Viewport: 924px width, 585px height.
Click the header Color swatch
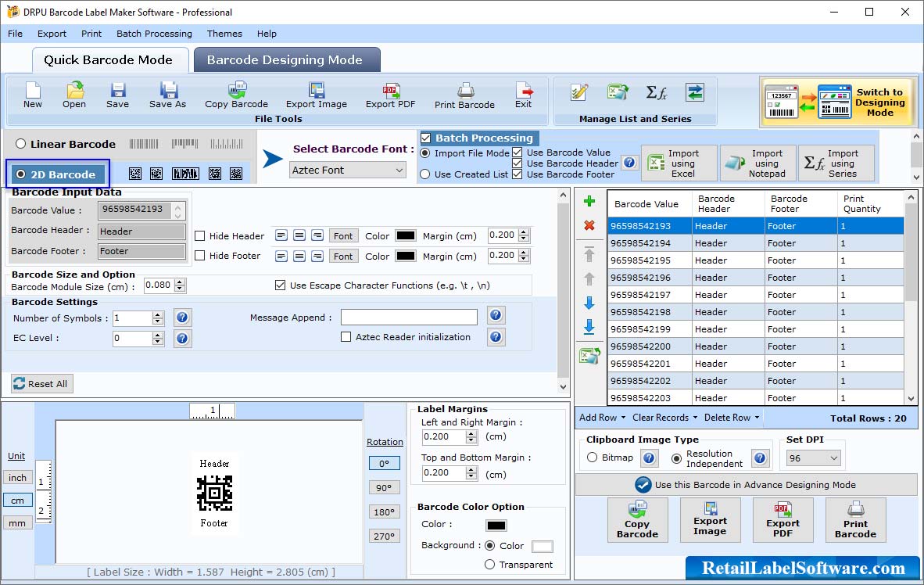[x=406, y=236]
